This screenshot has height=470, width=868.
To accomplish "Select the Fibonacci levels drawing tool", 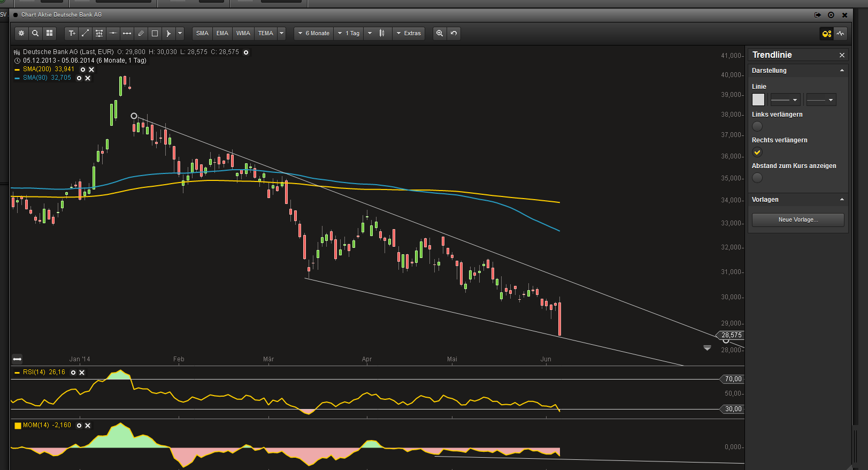I will (99, 33).
